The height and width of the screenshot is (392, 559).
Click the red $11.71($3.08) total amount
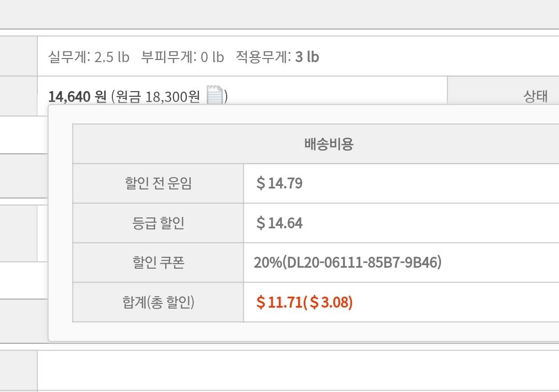pyautogui.click(x=304, y=302)
